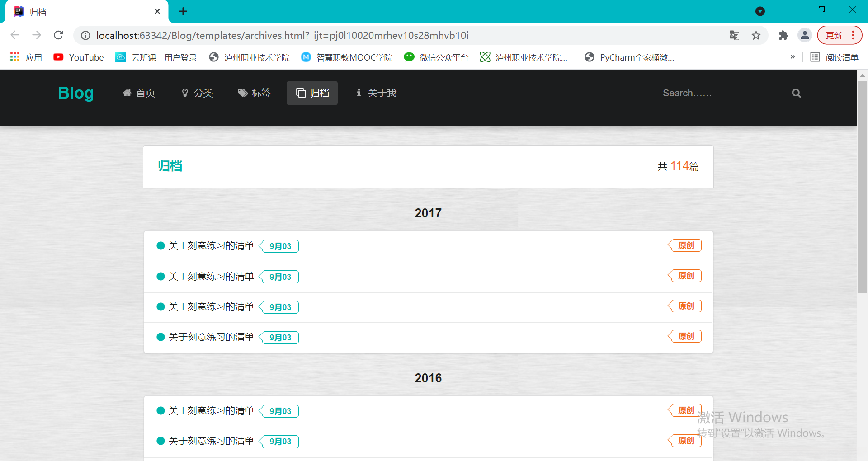Screen dimensions: 868x461
Task: Translate this page with the translate icon
Action: coord(734,35)
